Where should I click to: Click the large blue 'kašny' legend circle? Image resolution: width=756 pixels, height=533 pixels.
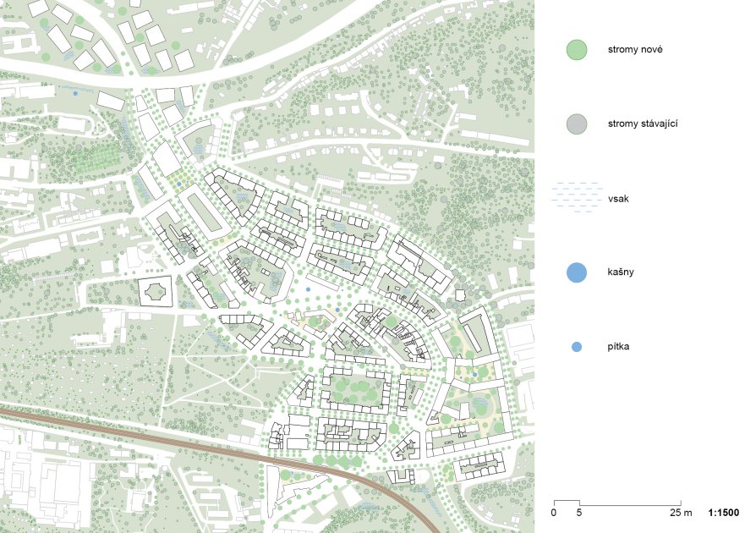coord(577,272)
